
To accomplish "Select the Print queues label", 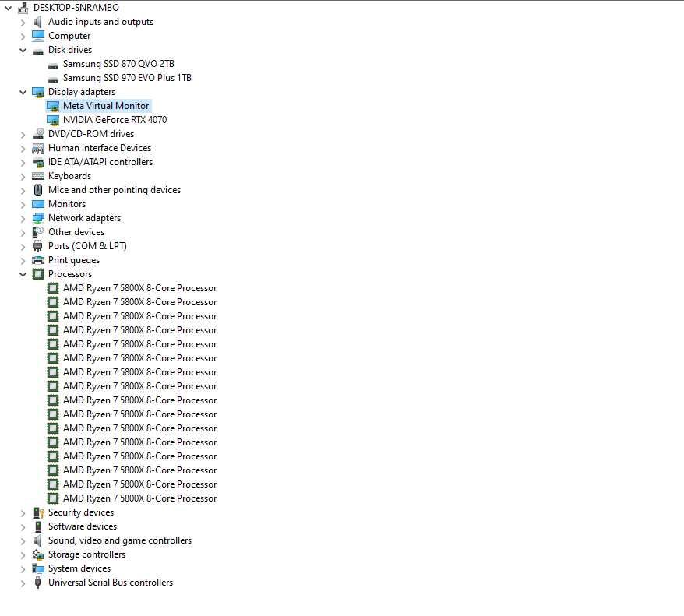I will click(74, 260).
